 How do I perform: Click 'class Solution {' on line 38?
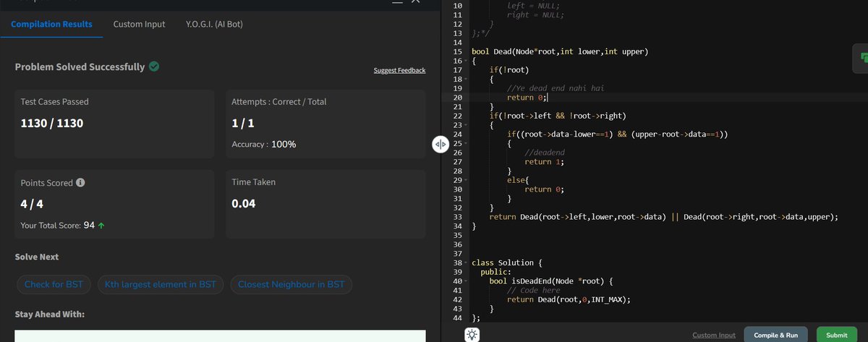click(x=506, y=262)
